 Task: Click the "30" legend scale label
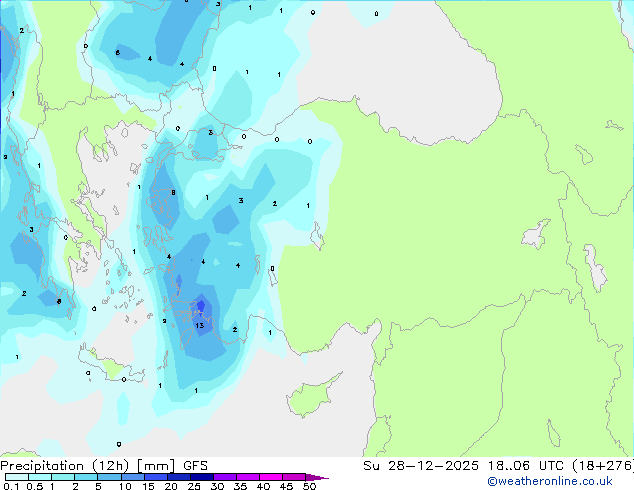(217, 486)
